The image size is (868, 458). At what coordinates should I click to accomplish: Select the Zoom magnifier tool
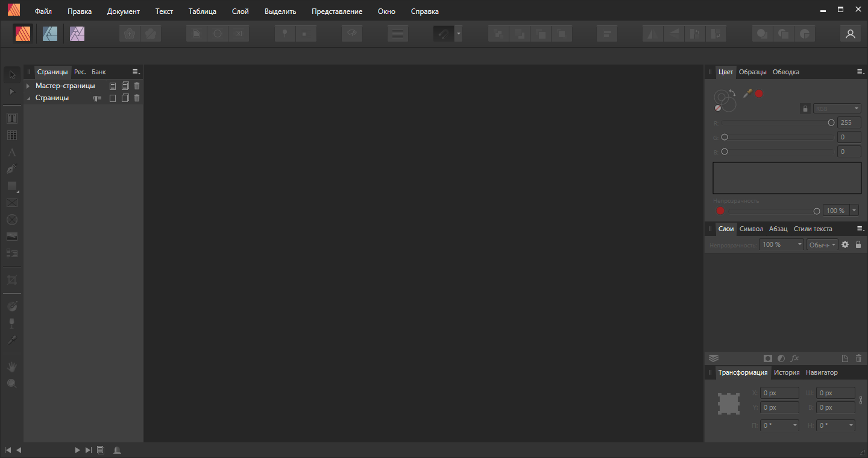(x=12, y=384)
